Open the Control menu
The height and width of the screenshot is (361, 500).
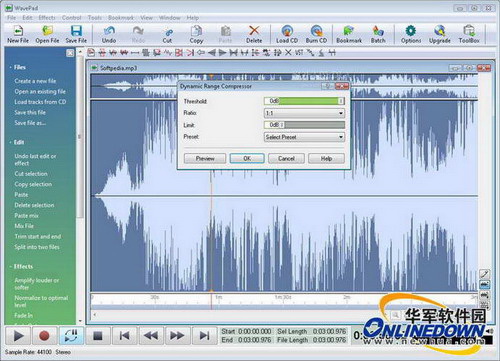(x=72, y=18)
